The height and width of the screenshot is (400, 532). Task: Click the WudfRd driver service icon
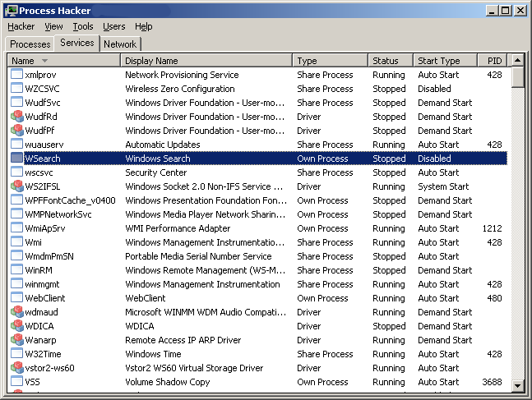(16, 117)
